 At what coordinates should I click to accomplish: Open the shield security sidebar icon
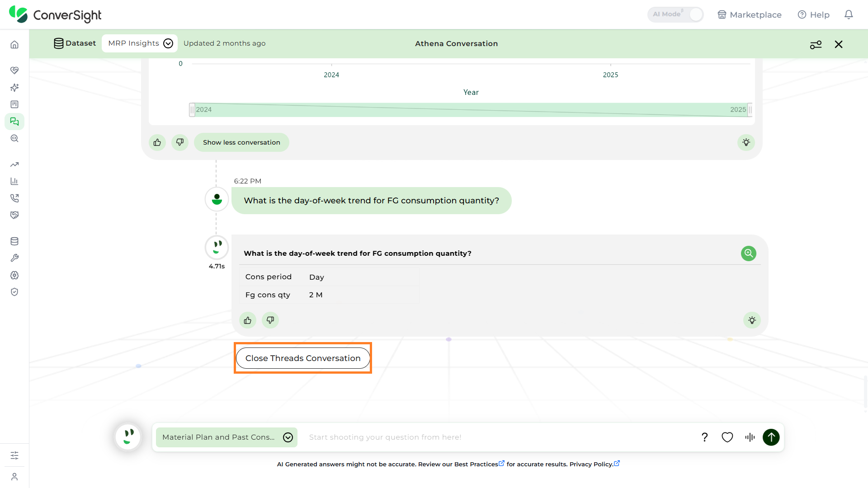(x=14, y=292)
